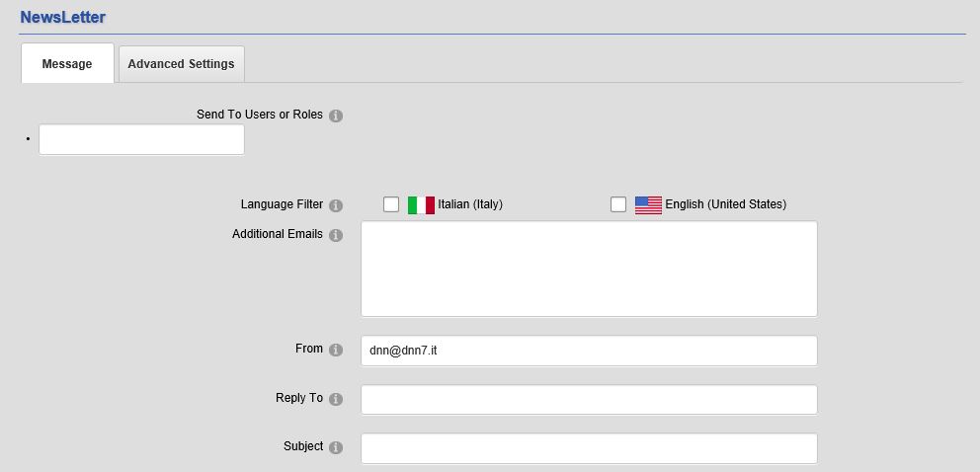Click the English (United States) label text
980x472 pixels.
coord(726,204)
